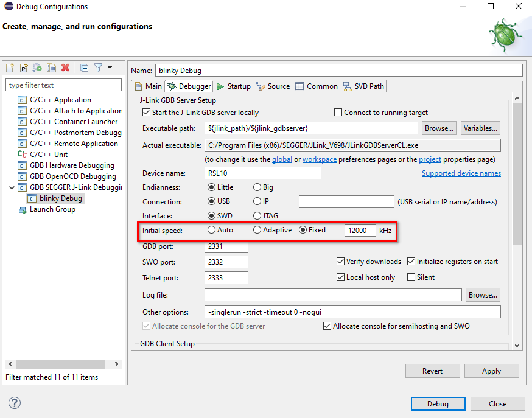532x418 pixels.
Task: Enable Connect to running target checkbox
Action: pyautogui.click(x=338, y=113)
